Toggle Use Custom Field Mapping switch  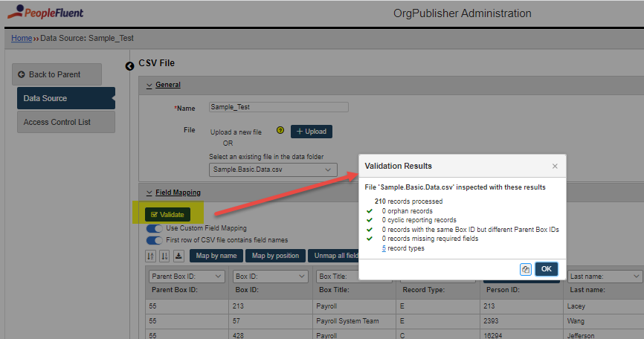point(155,228)
